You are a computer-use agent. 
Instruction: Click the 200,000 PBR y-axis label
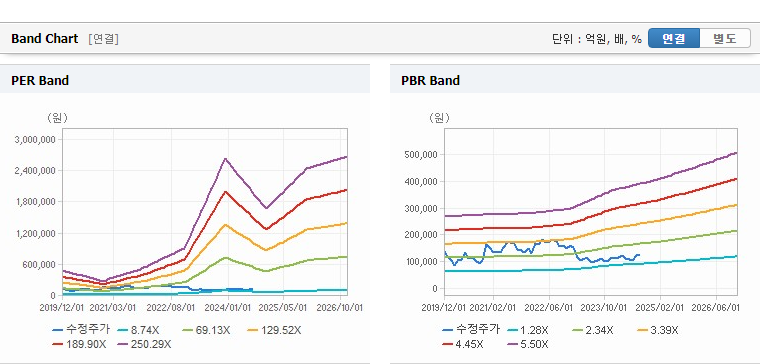click(421, 235)
